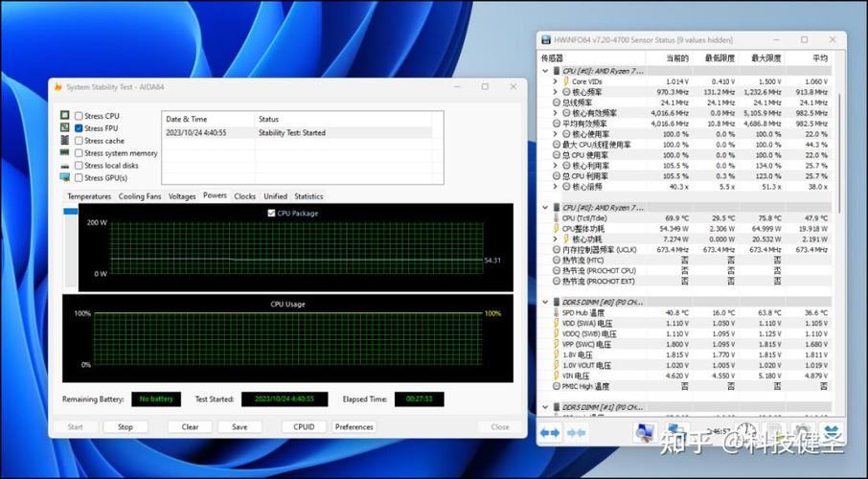Click the monitor icon beside Stress GPU(s)
Screen dimensions: 868x479
click(x=65, y=177)
